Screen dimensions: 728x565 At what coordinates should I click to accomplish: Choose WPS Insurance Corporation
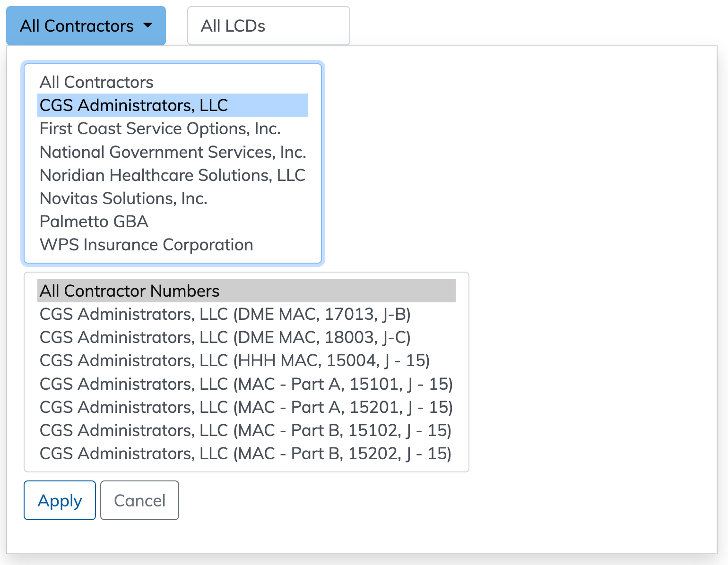(x=146, y=245)
